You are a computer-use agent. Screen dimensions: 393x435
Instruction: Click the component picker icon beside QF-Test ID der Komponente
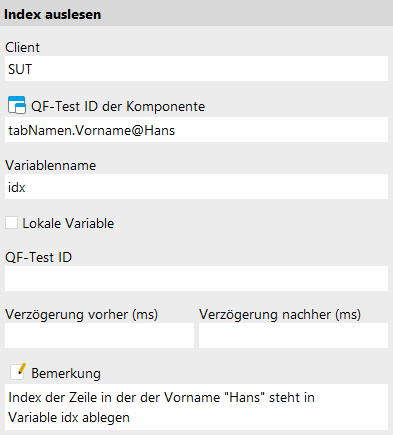pyautogui.click(x=17, y=105)
